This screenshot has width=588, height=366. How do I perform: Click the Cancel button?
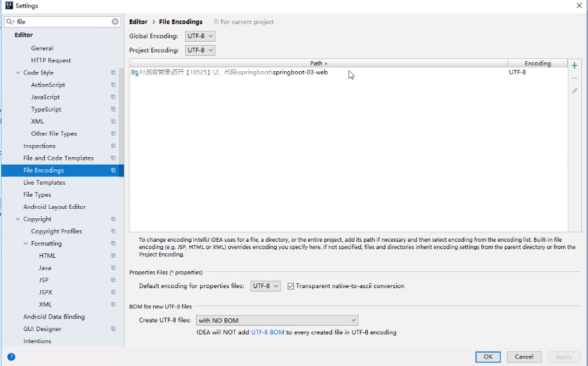(524, 357)
